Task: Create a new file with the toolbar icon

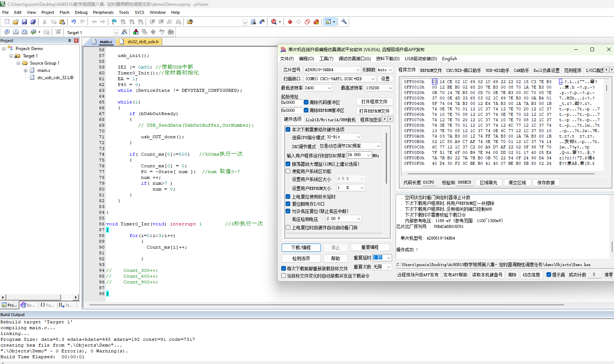Action: click(7, 22)
